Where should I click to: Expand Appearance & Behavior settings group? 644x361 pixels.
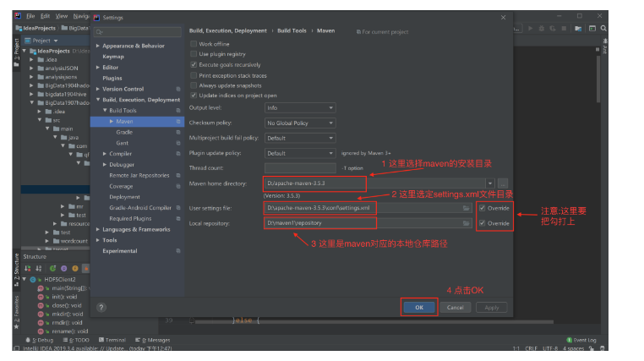(x=98, y=46)
